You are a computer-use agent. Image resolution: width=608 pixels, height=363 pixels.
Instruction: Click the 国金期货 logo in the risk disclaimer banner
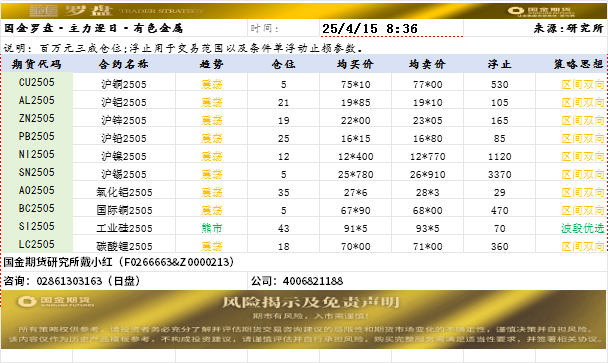[55, 301]
